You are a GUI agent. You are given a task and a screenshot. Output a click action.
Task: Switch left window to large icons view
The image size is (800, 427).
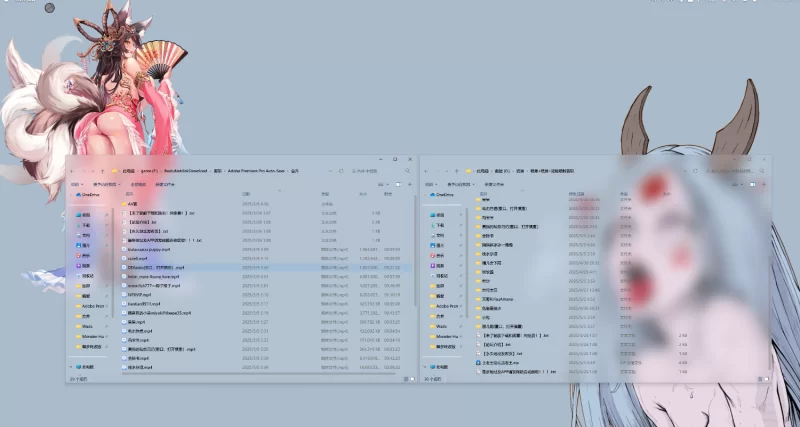click(412, 379)
